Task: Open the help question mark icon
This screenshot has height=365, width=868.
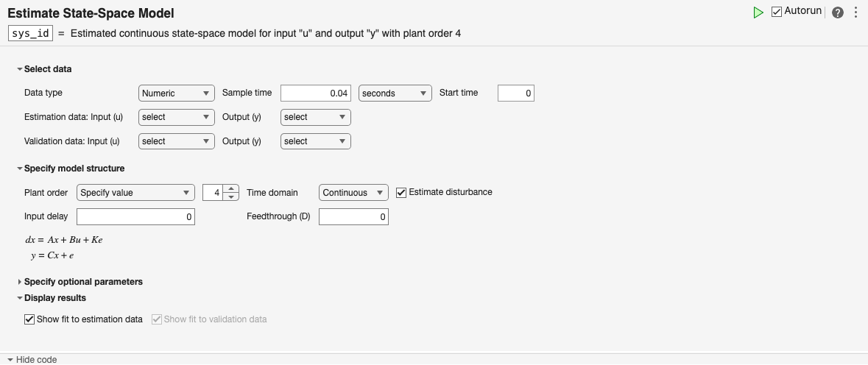Action: pyautogui.click(x=838, y=13)
